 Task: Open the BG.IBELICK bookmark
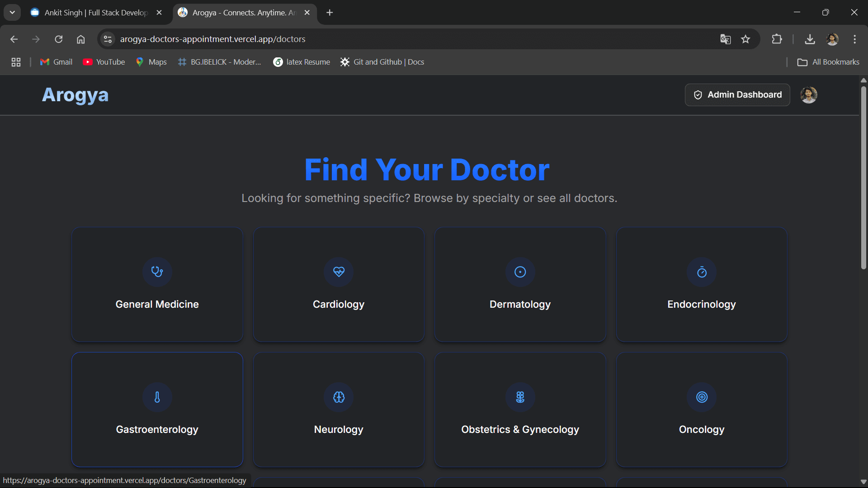tap(220, 62)
